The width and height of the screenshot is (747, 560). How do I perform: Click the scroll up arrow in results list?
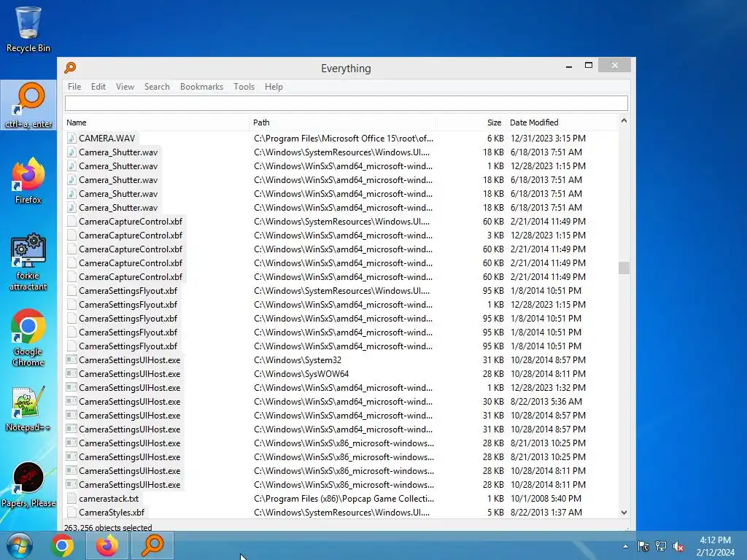(x=624, y=121)
